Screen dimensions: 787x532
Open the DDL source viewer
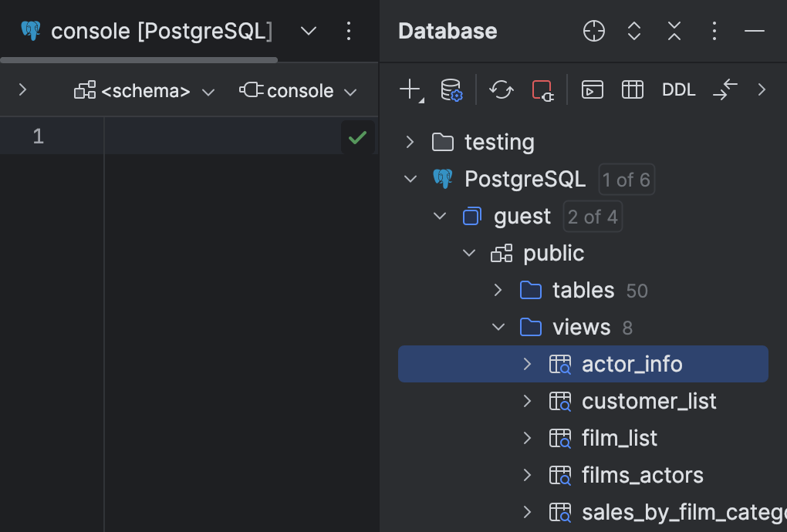click(678, 89)
